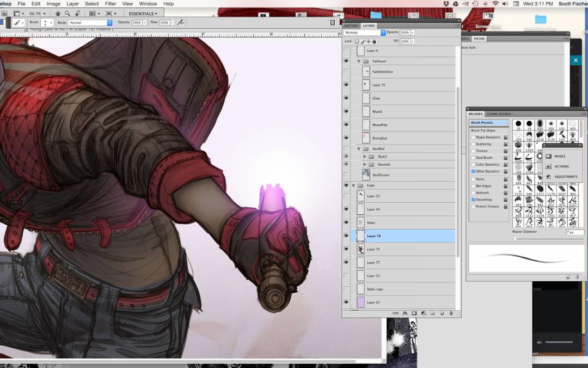Create new brush in Brushes panel footer
Image resolution: width=588 pixels, height=368 pixels.
pyautogui.click(x=568, y=277)
